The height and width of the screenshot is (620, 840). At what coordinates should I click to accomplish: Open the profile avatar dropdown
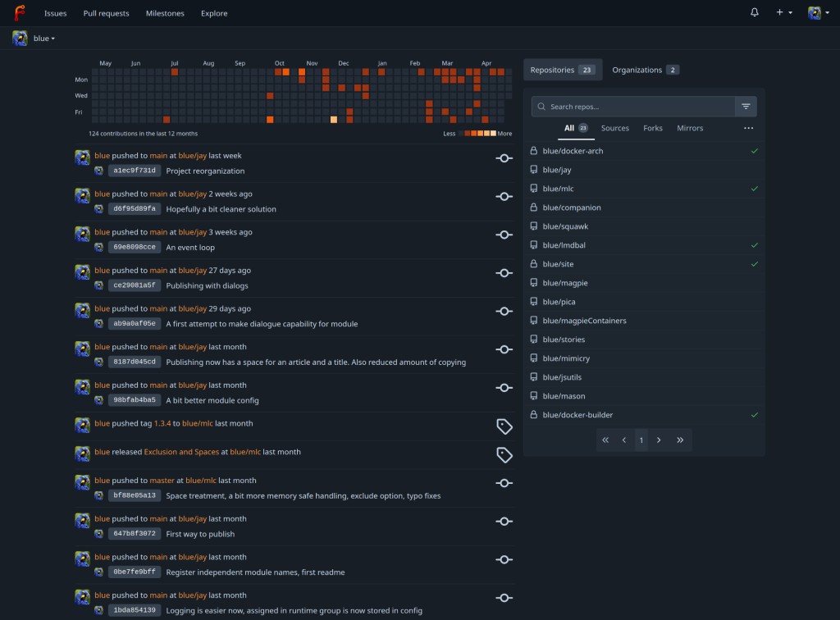814,13
